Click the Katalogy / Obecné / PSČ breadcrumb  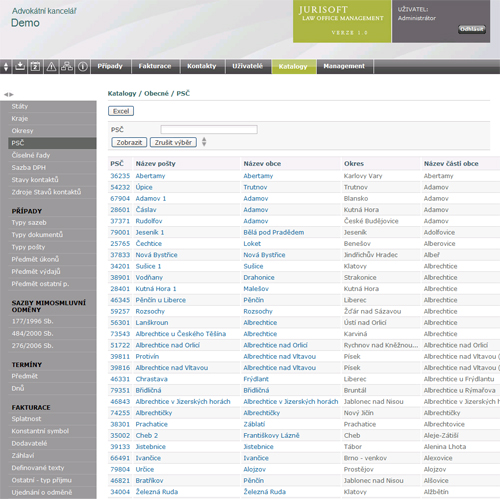[149, 94]
